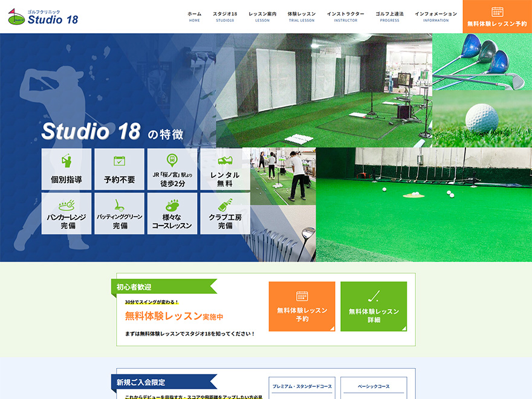The image size is (532, 399).
Task: Click the まずは無料体験レッスンで text line
Action: tap(190, 334)
